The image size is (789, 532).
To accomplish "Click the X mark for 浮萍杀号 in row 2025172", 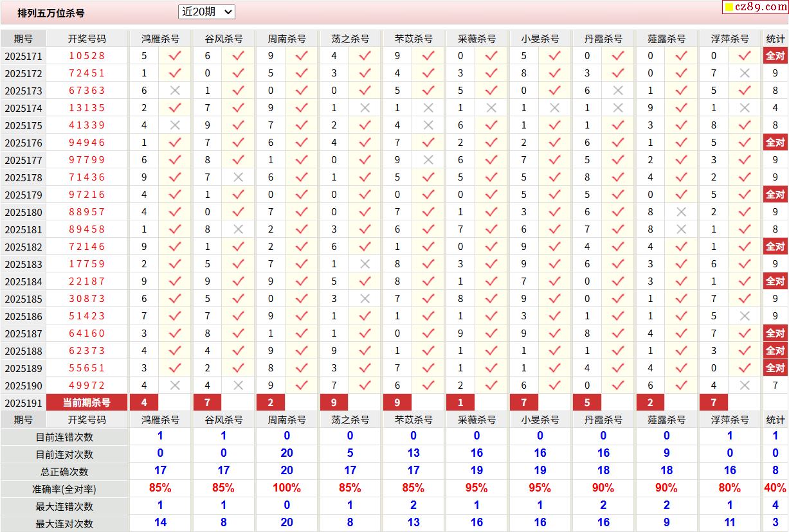I will [745, 73].
